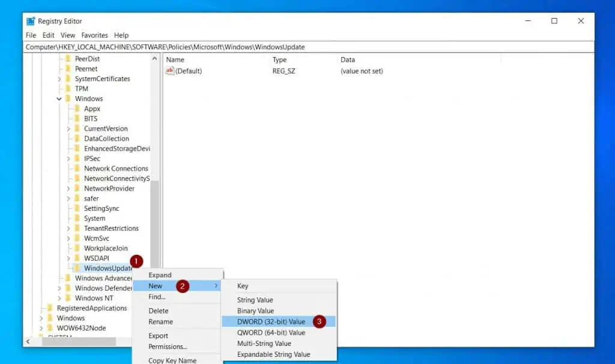Select Multi-String Value in the submenu
Image resolution: width=615 pixels, height=364 pixels.
pos(279,344)
